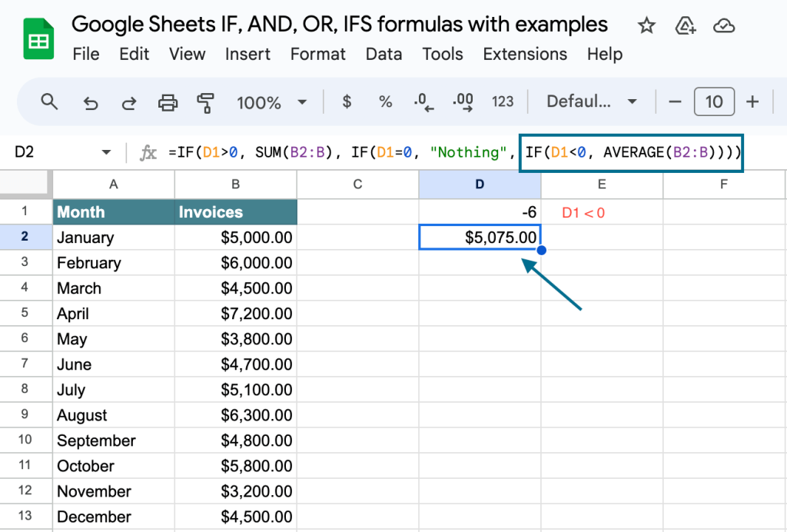Open the Google Sheets home icon
The image size is (787, 532).
click(38, 38)
